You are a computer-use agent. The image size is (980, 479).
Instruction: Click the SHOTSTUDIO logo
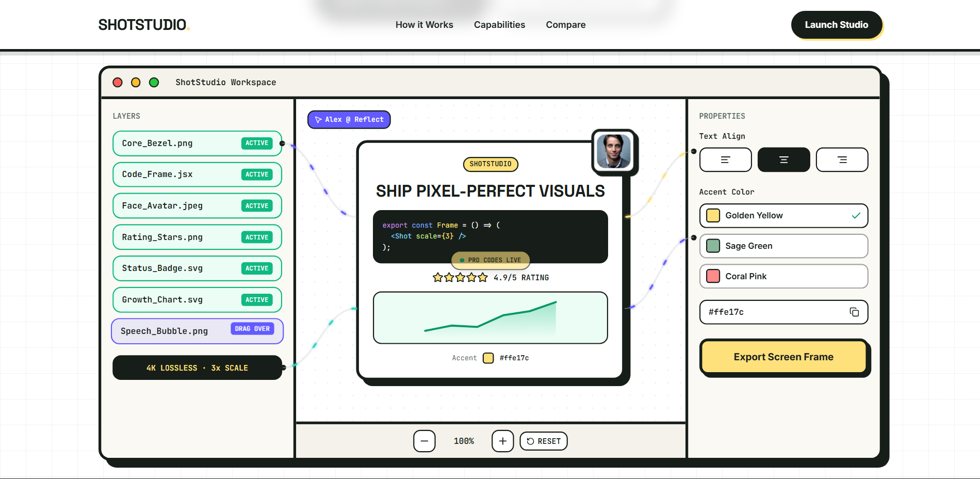click(144, 25)
